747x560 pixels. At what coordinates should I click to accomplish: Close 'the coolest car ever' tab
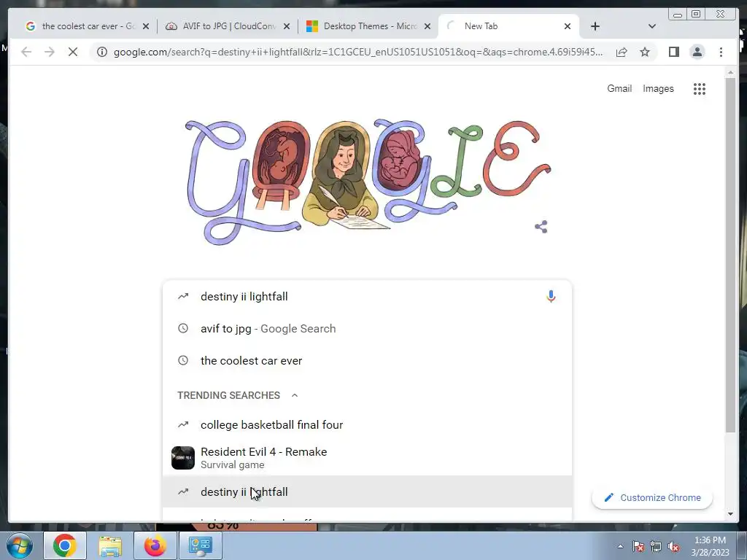coord(146,27)
